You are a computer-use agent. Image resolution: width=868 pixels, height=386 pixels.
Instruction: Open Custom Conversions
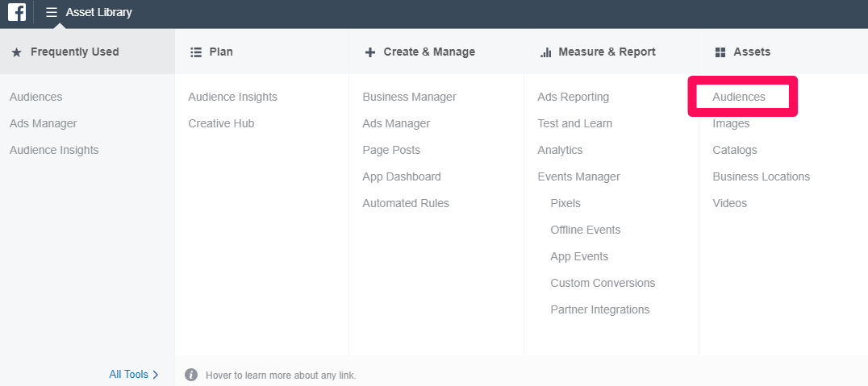tap(603, 283)
